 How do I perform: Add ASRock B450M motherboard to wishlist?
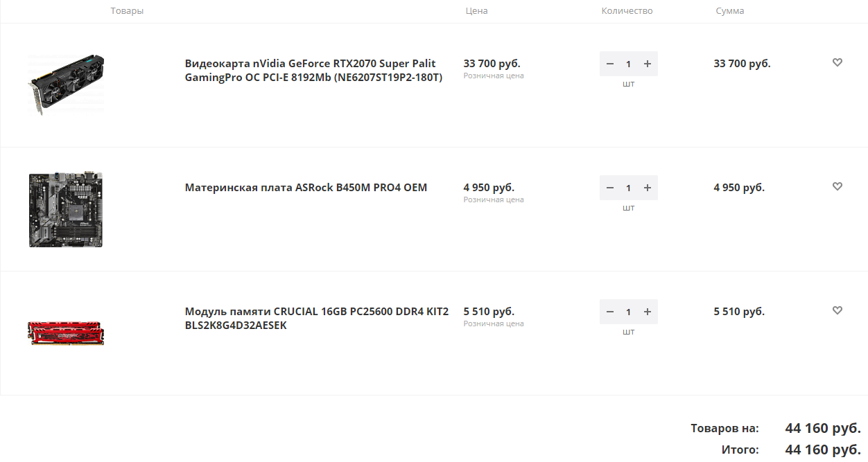837,186
